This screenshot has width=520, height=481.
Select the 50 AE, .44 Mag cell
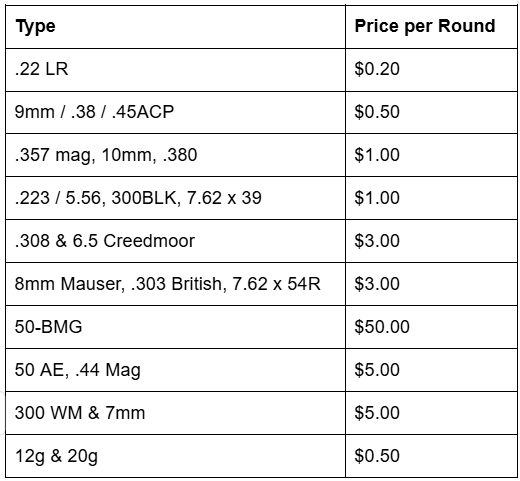coord(175,370)
